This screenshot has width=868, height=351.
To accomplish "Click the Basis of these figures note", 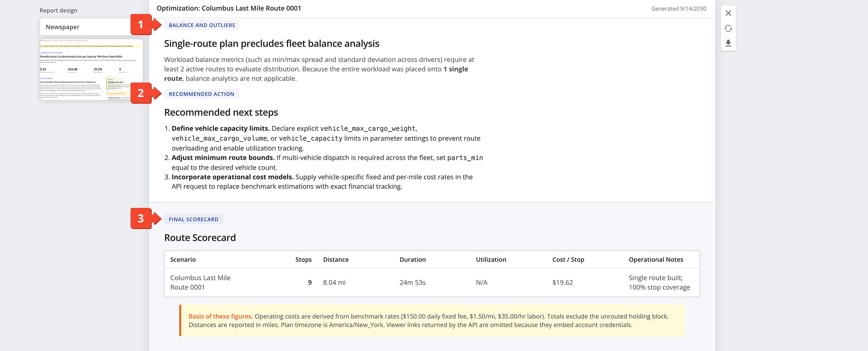I will [x=432, y=321].
